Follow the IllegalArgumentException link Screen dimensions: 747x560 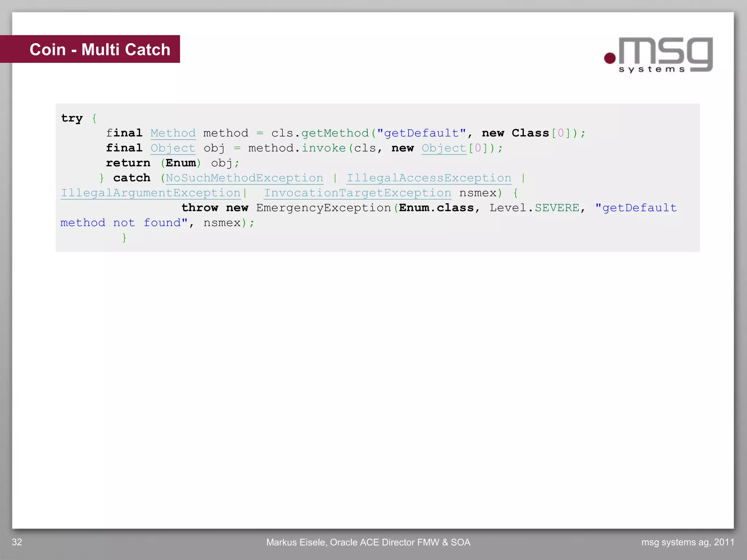click(x=151, y=193)
